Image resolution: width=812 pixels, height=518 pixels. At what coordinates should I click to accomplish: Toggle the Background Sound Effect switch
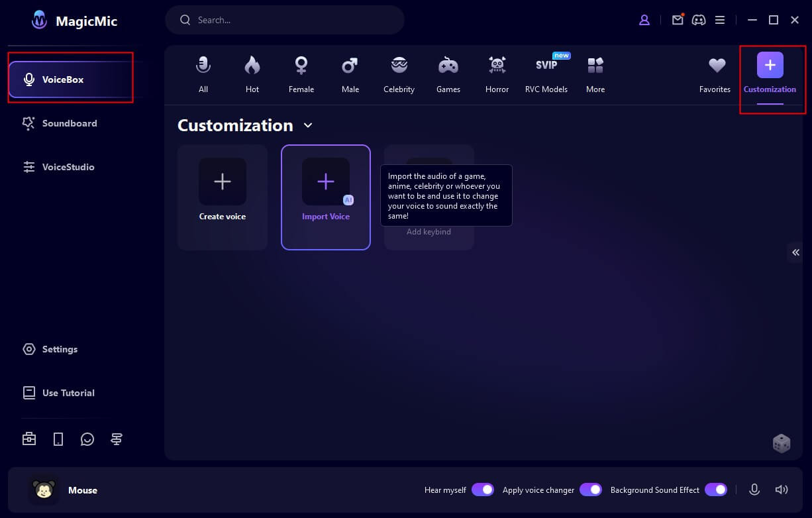pyautogui.click(x=716, y=490)
